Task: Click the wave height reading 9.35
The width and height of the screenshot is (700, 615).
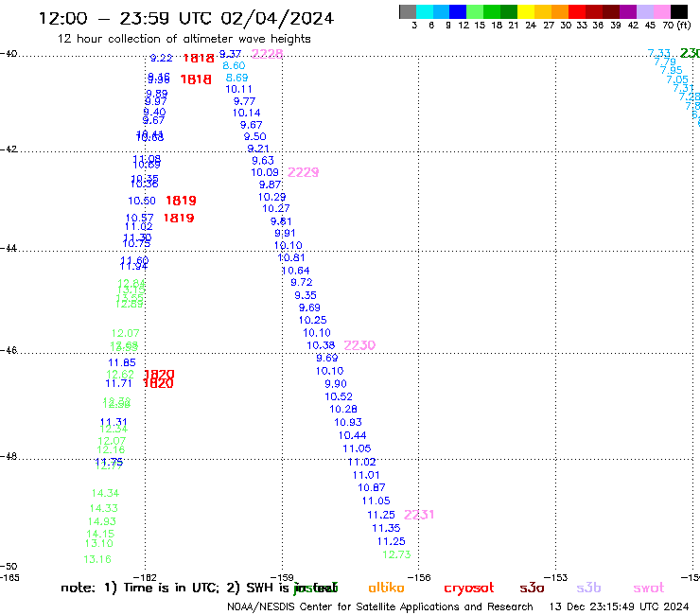Action: pos(306,295)
